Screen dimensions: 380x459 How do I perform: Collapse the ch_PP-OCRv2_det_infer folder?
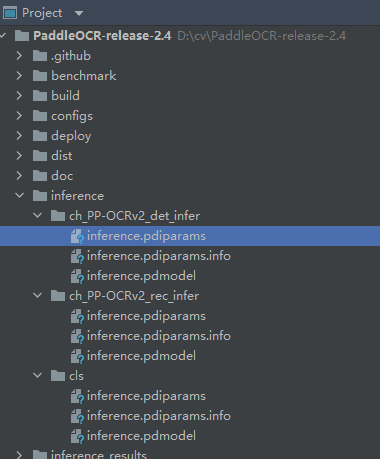point(38,216)
